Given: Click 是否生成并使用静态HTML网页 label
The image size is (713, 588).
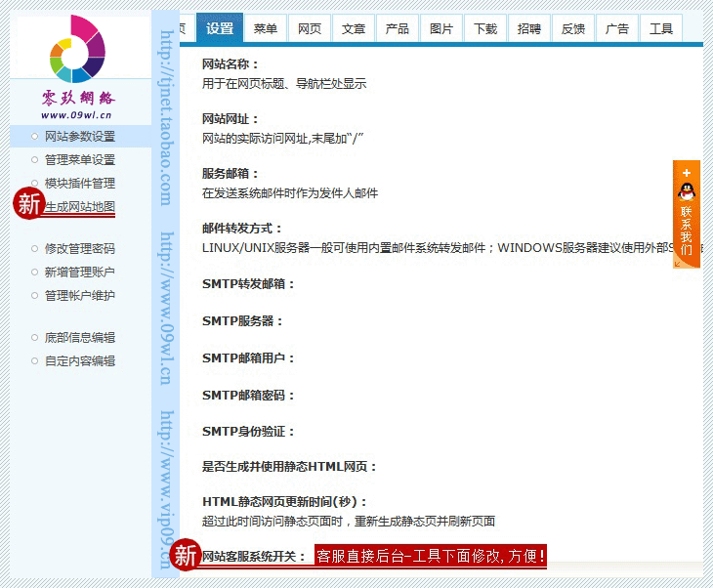Looking at the screenshot, I should coord(289,467).
